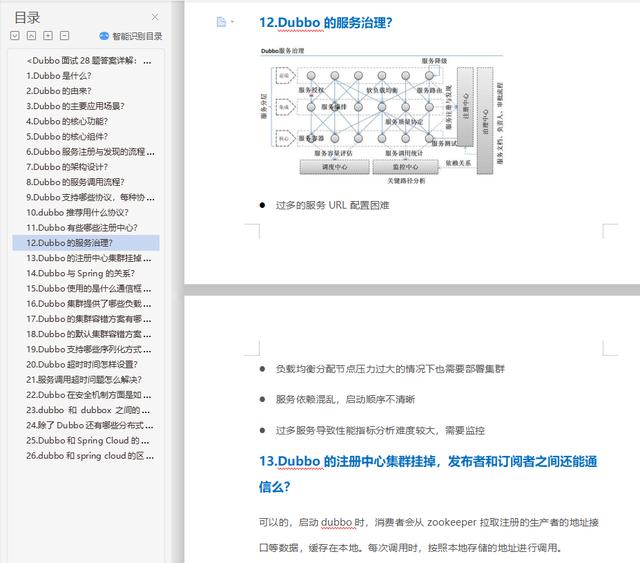This screenshot has width=640, height=563.
Task: Click heading 13.Dubbo 的注册中心集群挂掉 in document
Action: pos(428,474)
